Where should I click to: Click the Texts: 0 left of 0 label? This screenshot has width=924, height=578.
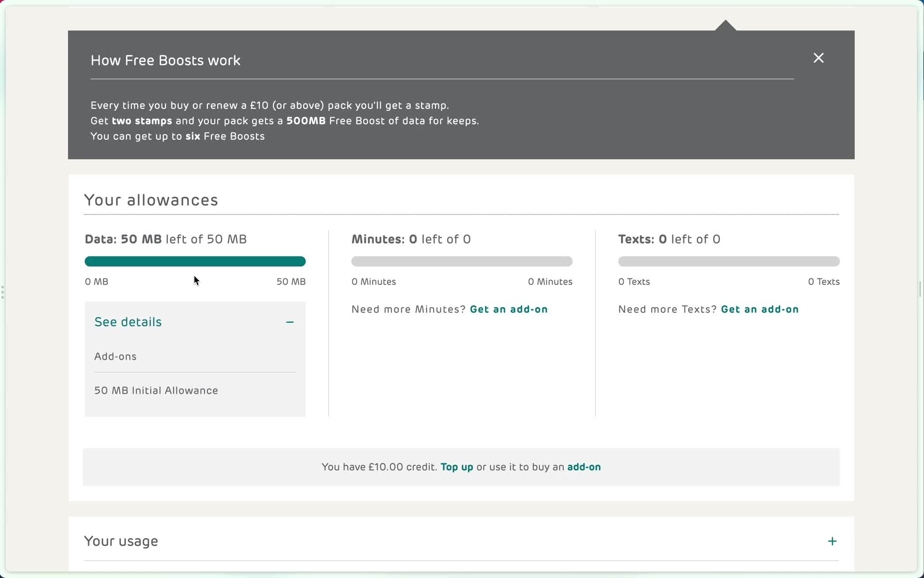[x=669, y=239]
